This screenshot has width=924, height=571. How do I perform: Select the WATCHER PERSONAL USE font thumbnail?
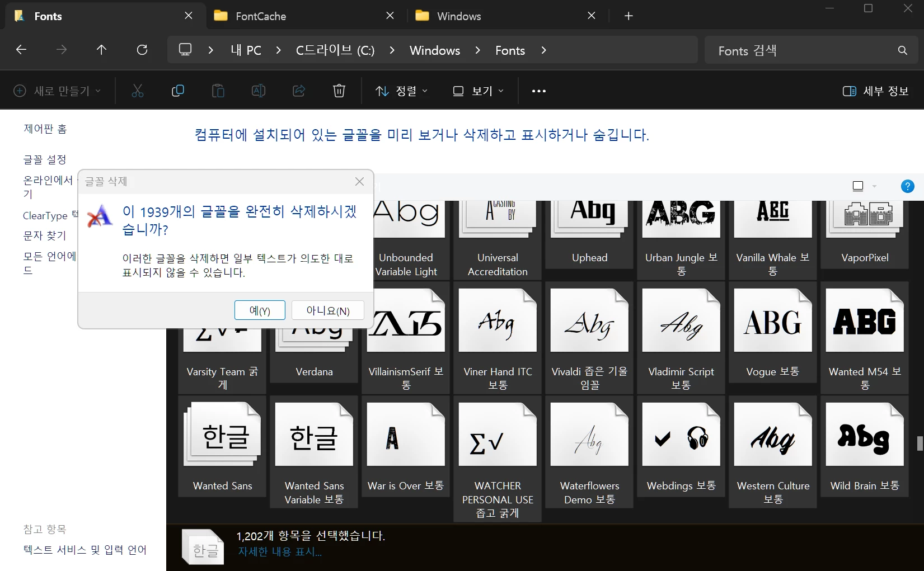498,434
